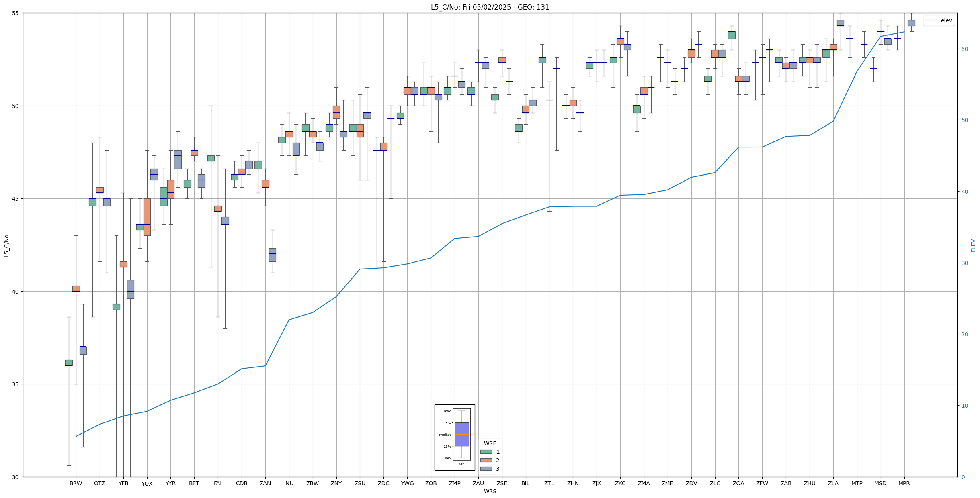Click the ZDC station tick label
This screenshot has height=498, width=980.
pos(383,483)
